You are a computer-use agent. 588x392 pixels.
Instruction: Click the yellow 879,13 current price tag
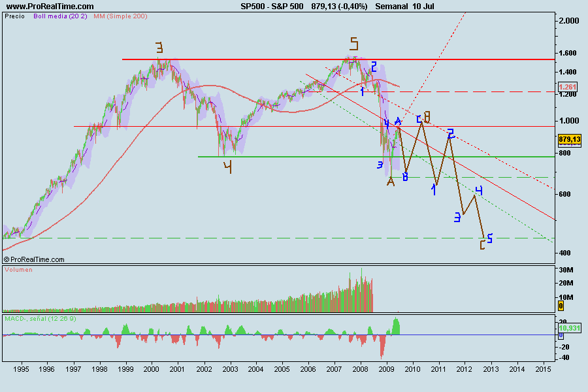click(x=570, y=139)
